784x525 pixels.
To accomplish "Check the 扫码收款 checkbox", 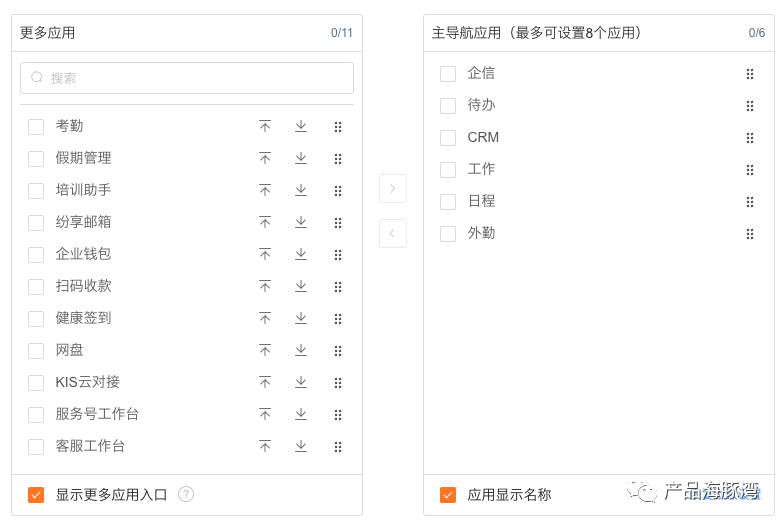I will pos(36,287).
